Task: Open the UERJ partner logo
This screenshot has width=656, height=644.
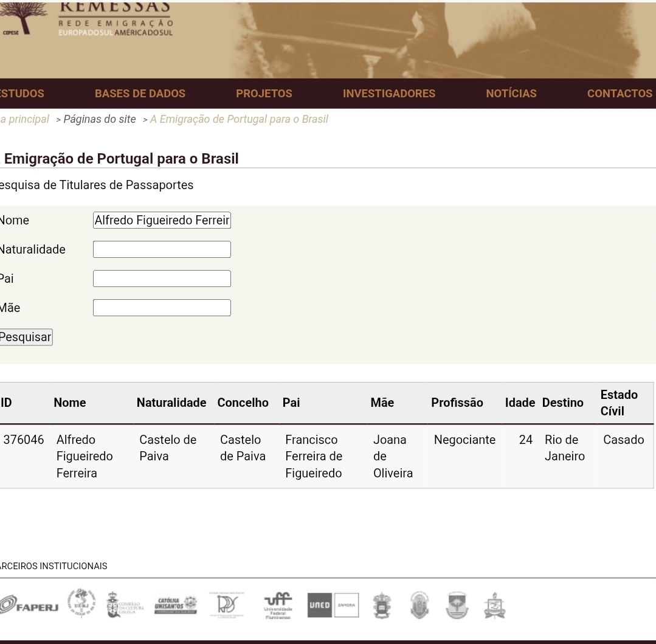Action: click(x=81, y=604)
